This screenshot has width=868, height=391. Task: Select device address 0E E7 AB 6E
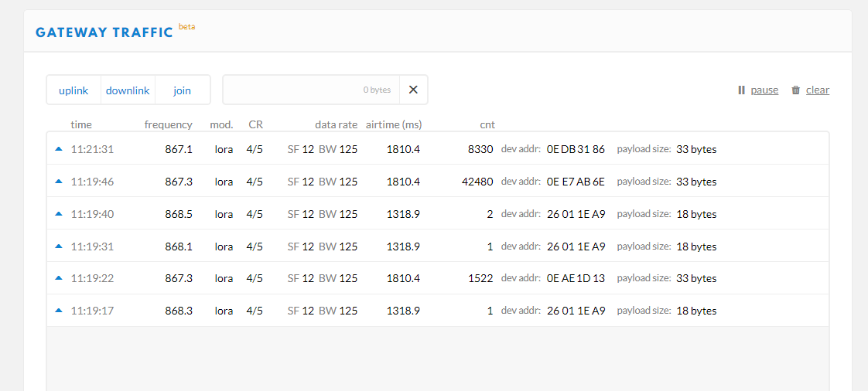pos(576,182)
